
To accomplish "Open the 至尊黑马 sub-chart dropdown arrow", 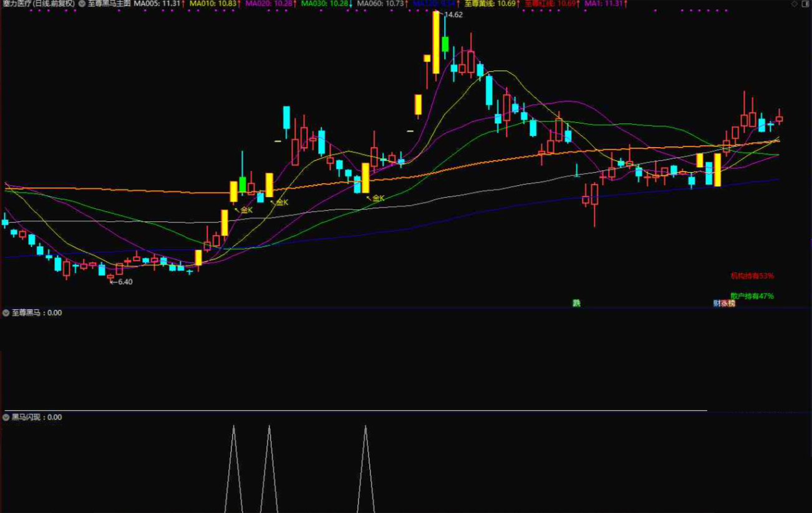I will pyautogui.click(x=6, y=313).
